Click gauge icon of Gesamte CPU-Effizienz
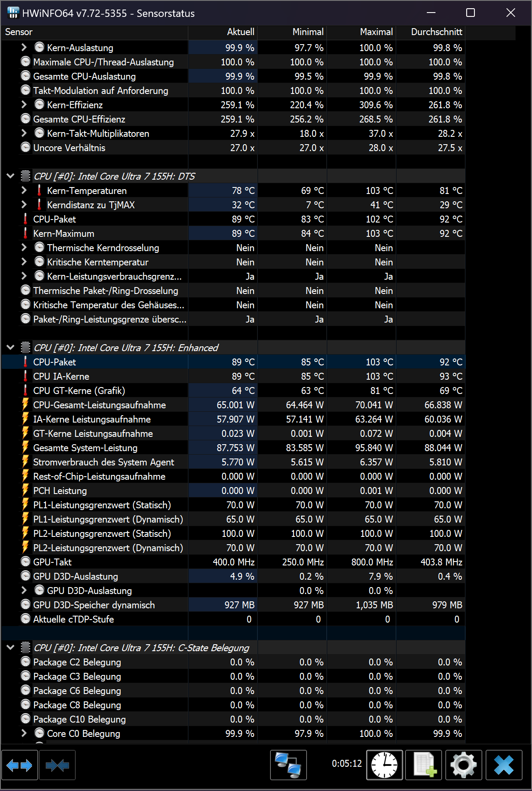This screenshot has height=791, width=532. (x=26, y=119)
